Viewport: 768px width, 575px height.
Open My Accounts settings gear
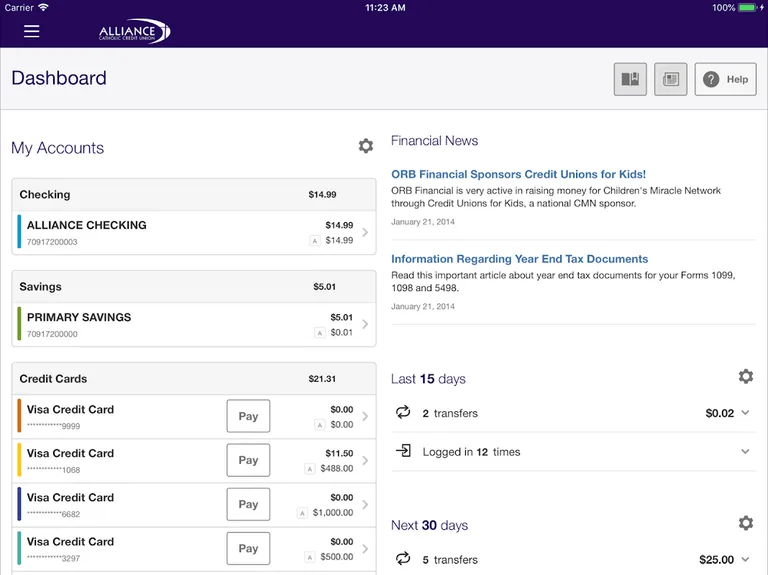tap(365, 146)
